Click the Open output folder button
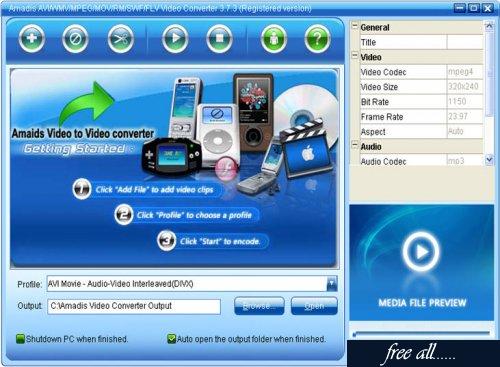This screenshot has width=500, height=367. [314, 306]
